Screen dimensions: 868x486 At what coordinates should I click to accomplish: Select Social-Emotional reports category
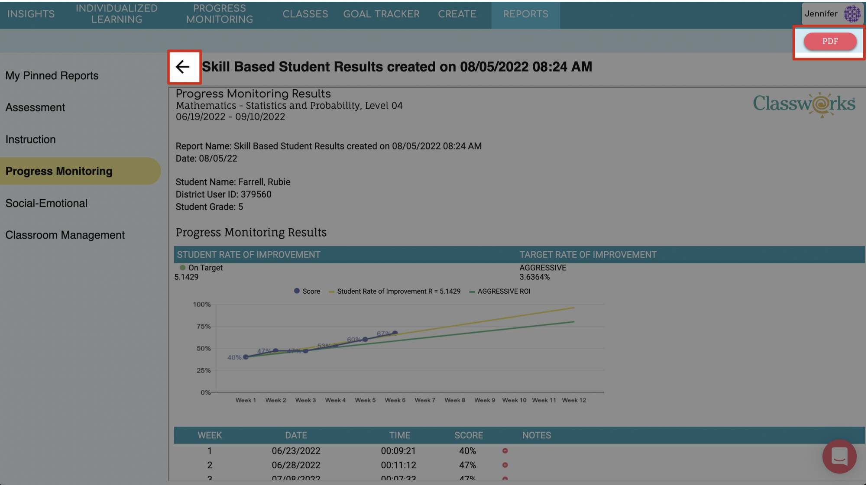46,203
